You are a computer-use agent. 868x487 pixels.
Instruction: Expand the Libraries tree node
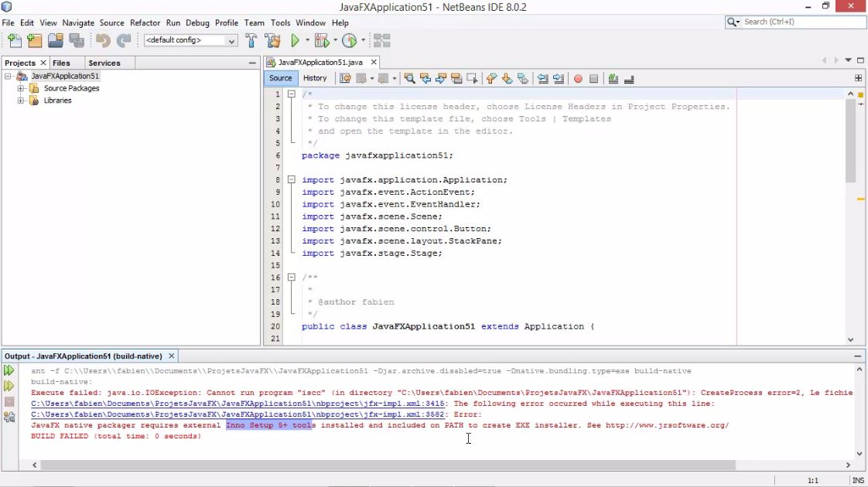tap(21, 100)
